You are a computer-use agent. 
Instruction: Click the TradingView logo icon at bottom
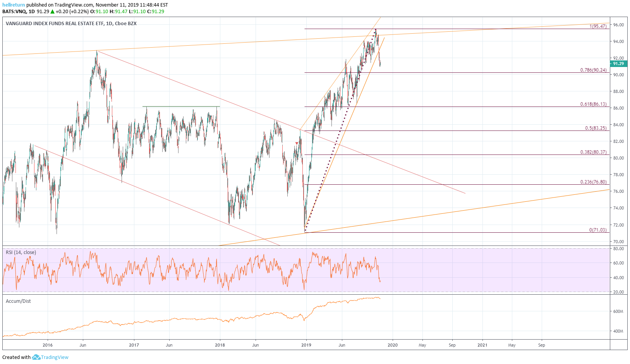(x=36, y=357)
